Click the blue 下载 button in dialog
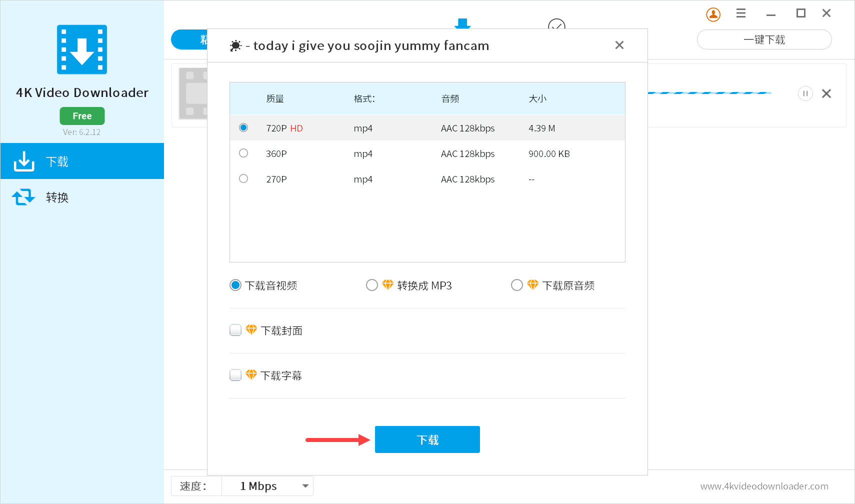 pyautogui.click(x=427, y=439)
